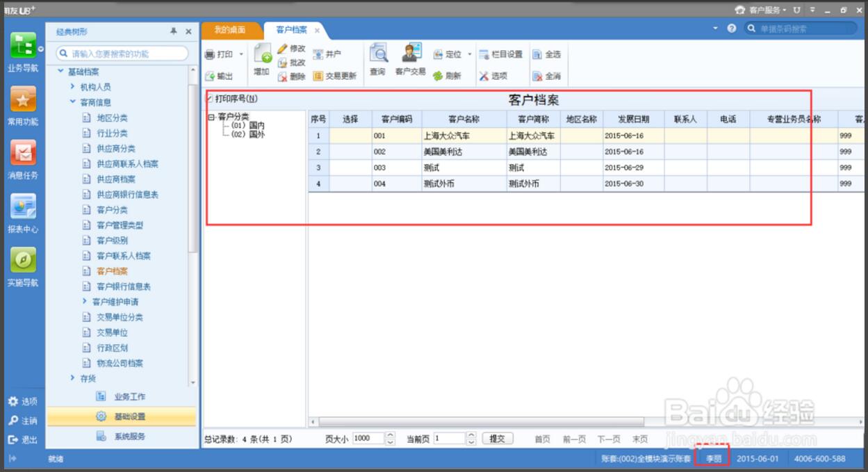Collapse the 客商信息 tree node
Screen dimensions: 868x472
73,102
